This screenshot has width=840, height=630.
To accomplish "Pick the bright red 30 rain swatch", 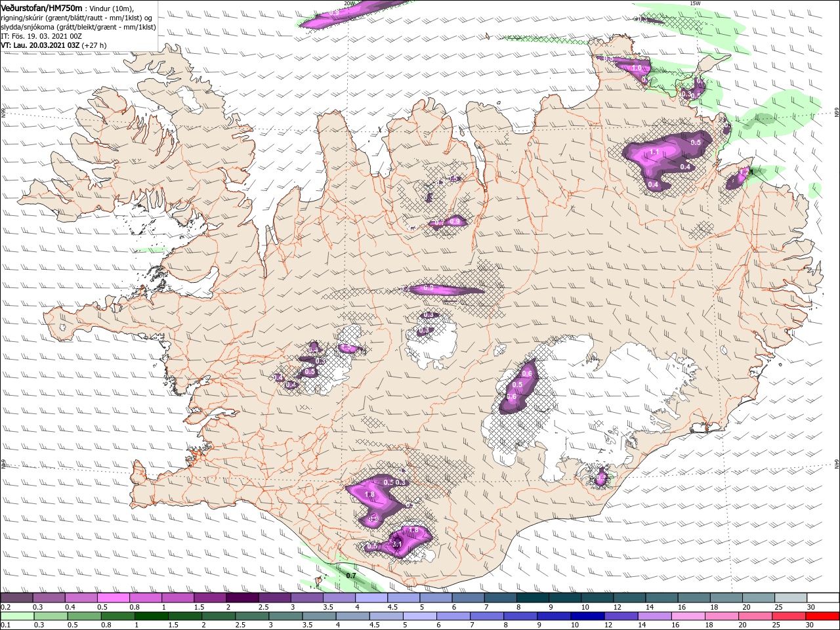I will (x=822, y=616).
